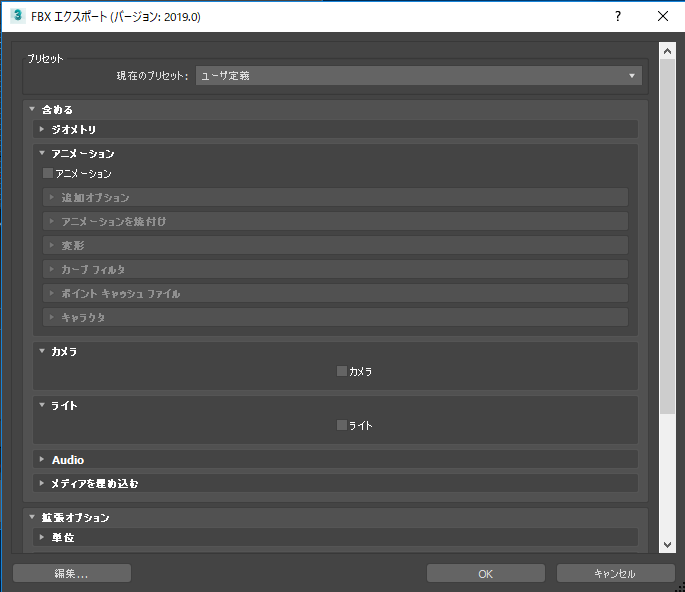Expand the Audio section
685x592 pixels.
coord(336,460)
